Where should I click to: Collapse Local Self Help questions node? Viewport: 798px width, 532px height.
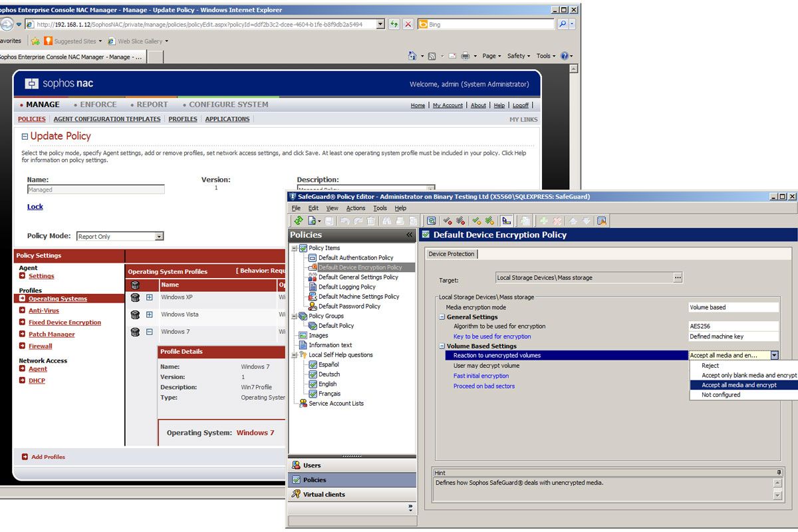point(294,355)
